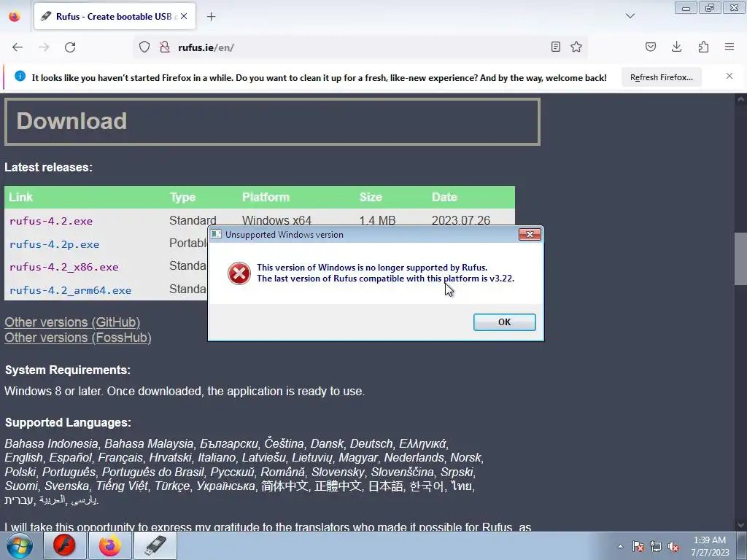Click the forward navigation arrow
747x560 pixels.
click(44, 47)
